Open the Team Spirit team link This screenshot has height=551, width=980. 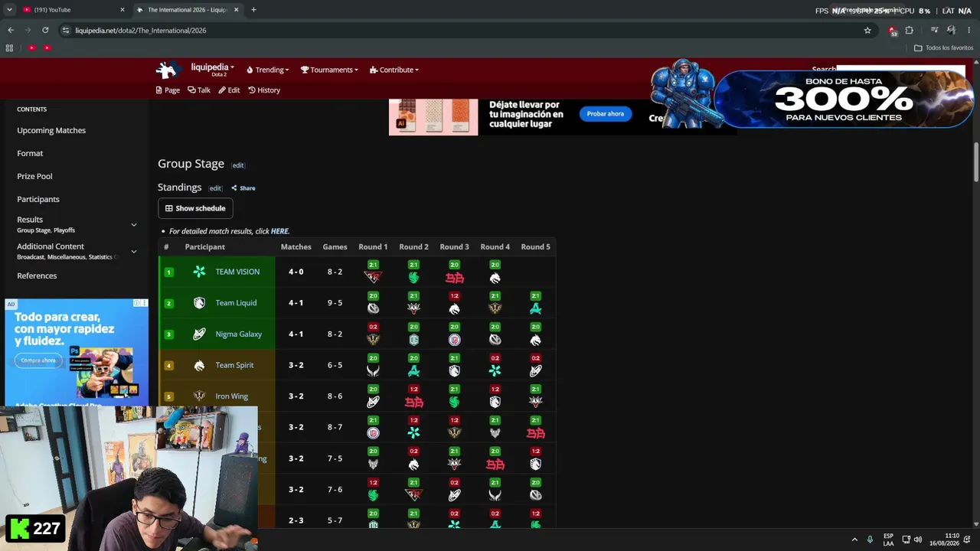[234, 366]
